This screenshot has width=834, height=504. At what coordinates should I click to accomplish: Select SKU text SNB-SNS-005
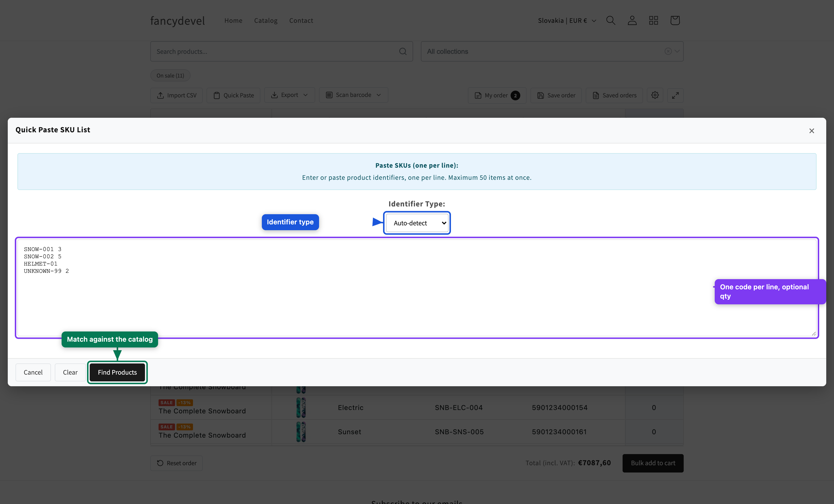point(459,432)
